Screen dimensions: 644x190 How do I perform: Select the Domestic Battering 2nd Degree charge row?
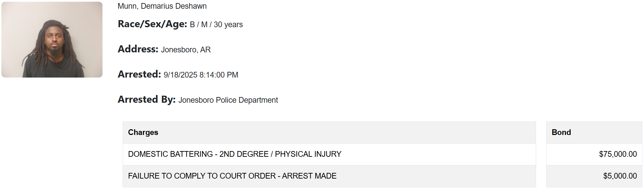(329, 154)
